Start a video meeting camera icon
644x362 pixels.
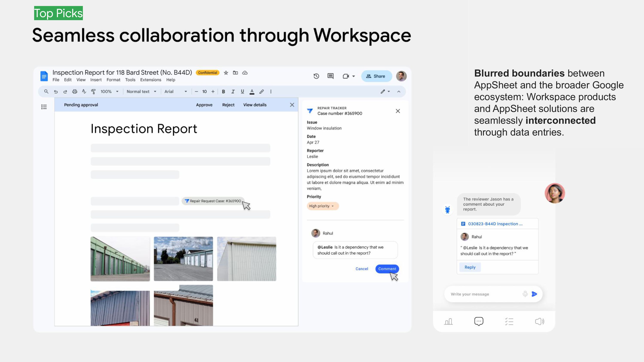pyautogui.click(x=346, y=76)
